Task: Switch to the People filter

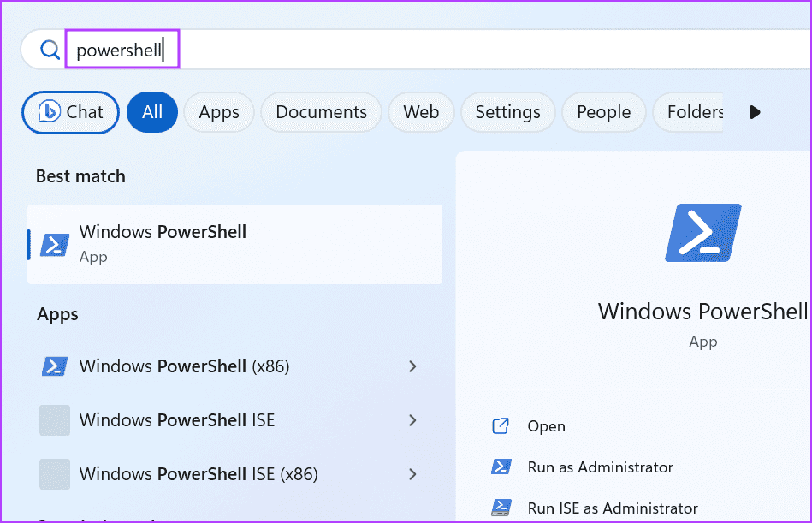Action: pyautogui.click(x=604, y=112)
